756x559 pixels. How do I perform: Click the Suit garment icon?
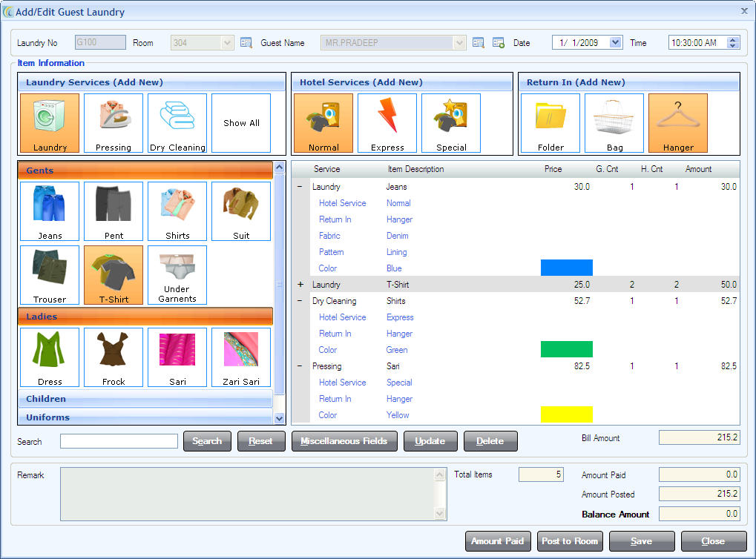pos(241,211)
